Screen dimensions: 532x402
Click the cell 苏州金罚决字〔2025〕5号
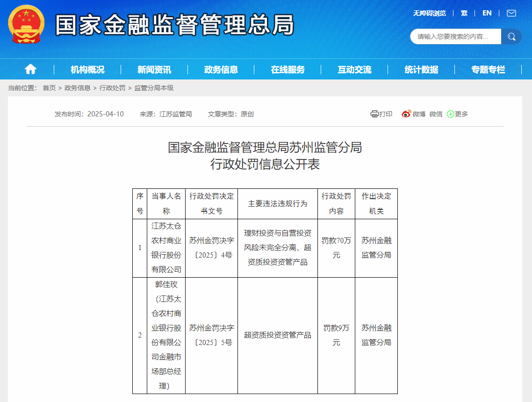pyautogui.click(x=212, y=336)
